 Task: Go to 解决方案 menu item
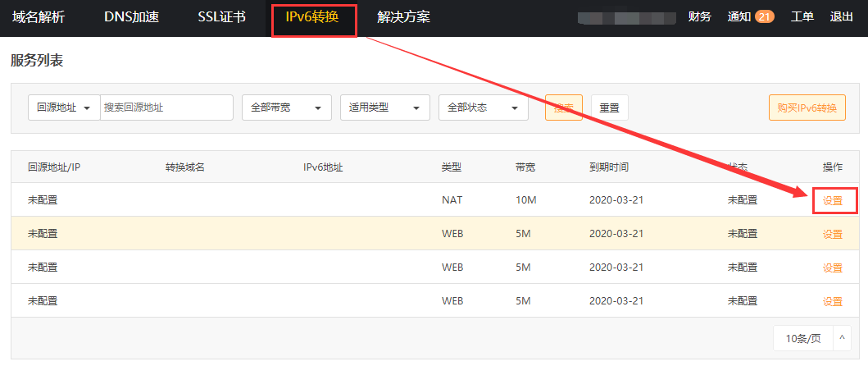403,17
